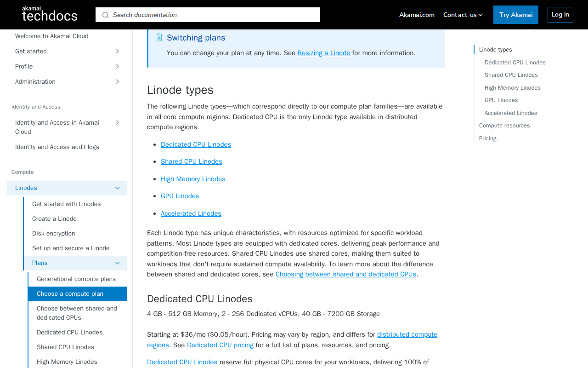The width and height of the screenshot is (588, 368).
Task: Focus the Search documentation field
Action: [208, 15]
